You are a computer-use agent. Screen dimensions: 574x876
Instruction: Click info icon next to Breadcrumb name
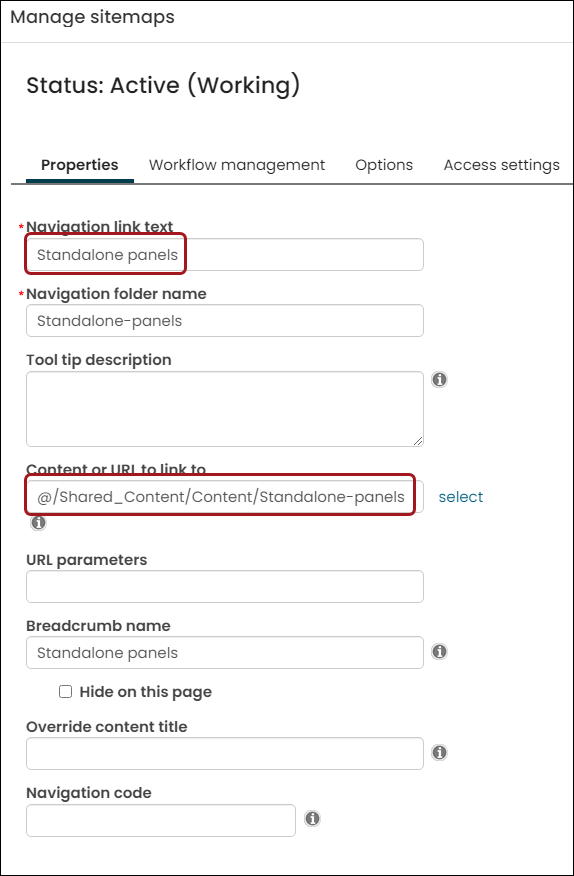(x=439, y=652)
